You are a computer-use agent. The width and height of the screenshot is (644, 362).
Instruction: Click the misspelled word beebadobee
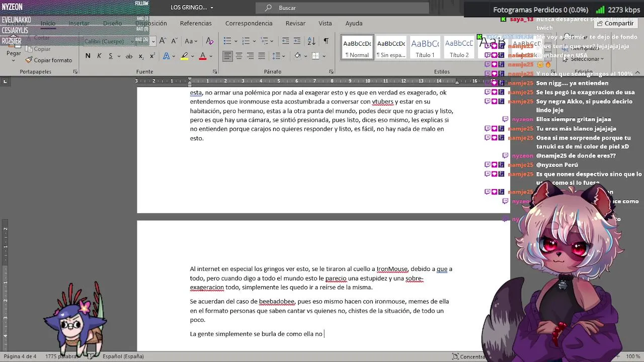[277, 302]
